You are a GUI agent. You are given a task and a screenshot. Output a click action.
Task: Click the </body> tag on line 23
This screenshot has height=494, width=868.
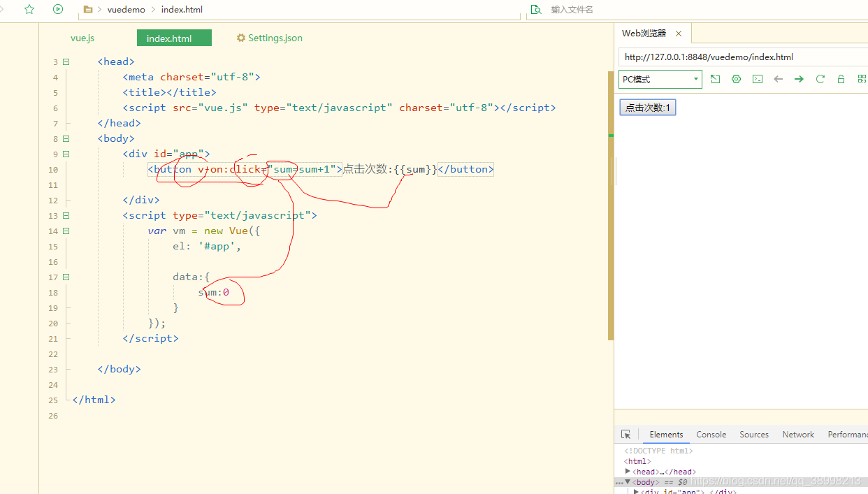click(120, 369)
